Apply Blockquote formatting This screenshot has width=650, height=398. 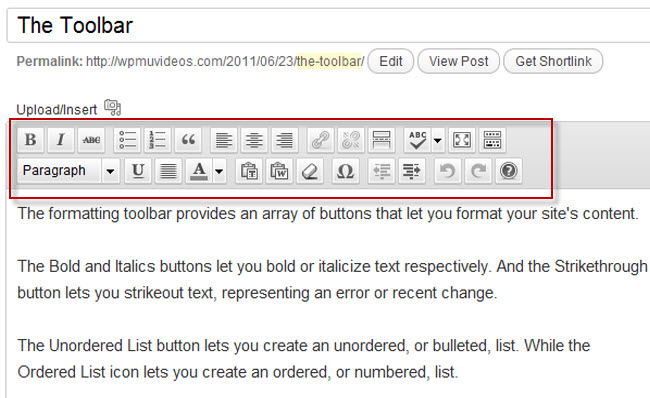(x=188, y=140)
